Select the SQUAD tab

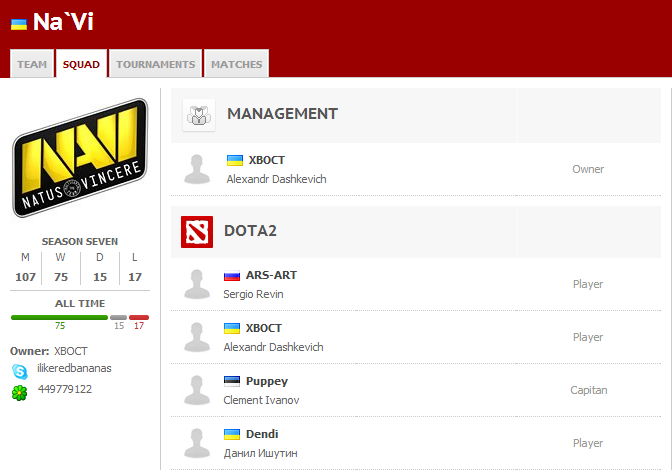click(x=81, y=64)
